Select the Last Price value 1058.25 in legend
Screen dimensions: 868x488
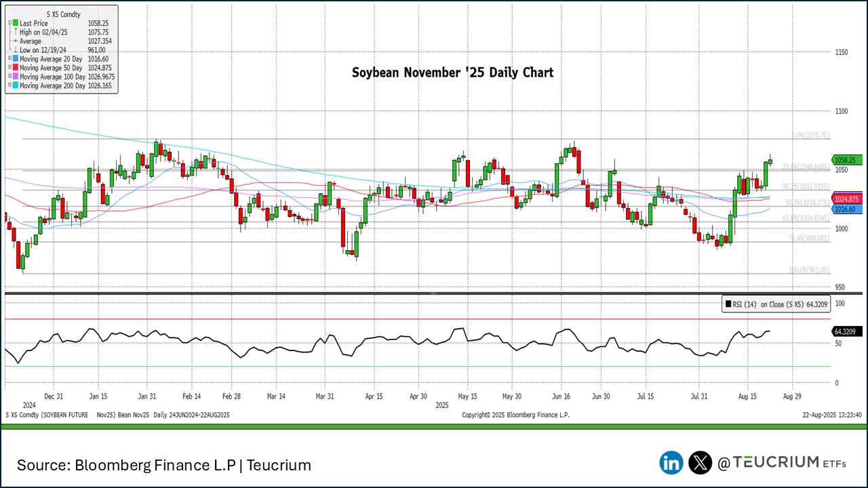98,23
